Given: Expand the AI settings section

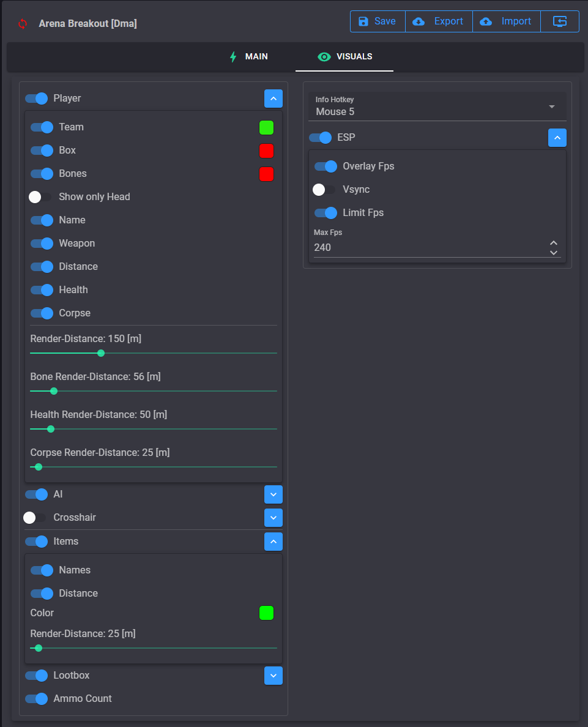Looking at the screenshot, I should click(274, 494).
